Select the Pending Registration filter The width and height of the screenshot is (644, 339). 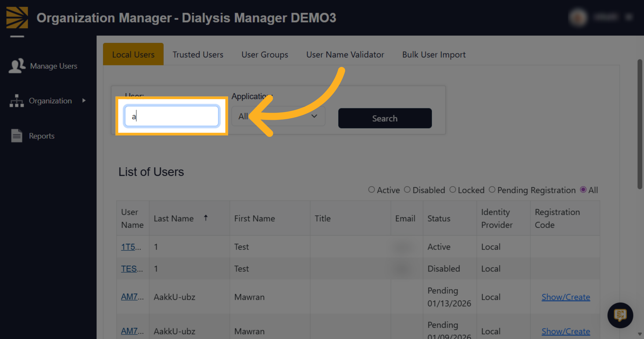492,190
